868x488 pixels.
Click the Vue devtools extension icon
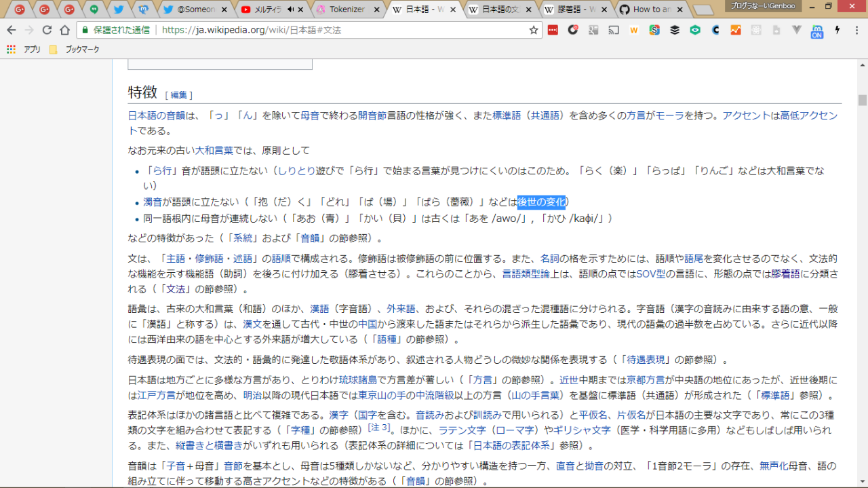point(797,30)
